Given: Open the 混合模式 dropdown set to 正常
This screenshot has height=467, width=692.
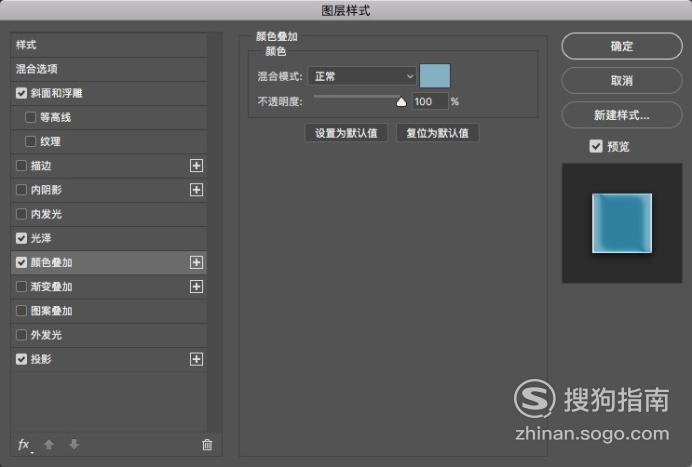Looking at the screenshot, I should (x=362, y=76).
